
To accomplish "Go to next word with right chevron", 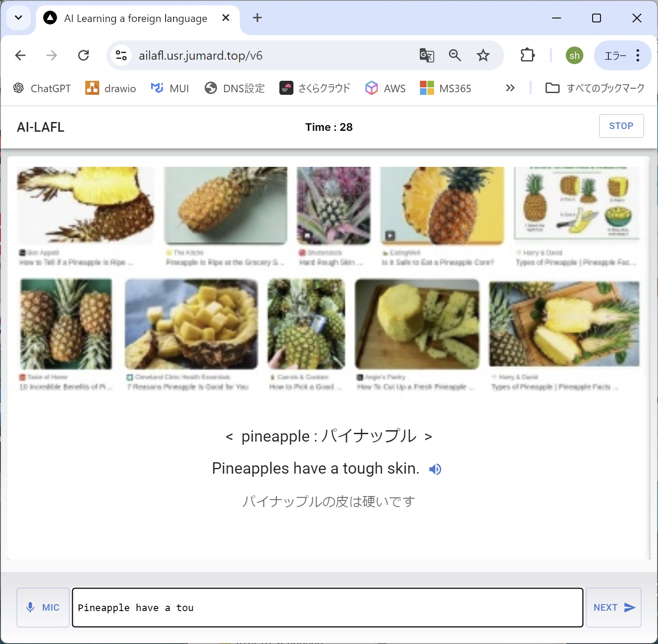I will tap(428, 437).
